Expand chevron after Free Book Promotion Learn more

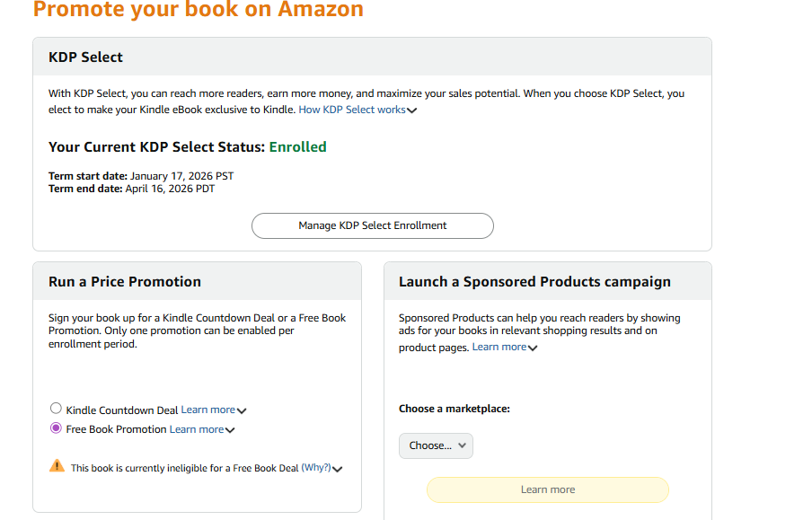(230, 430)
